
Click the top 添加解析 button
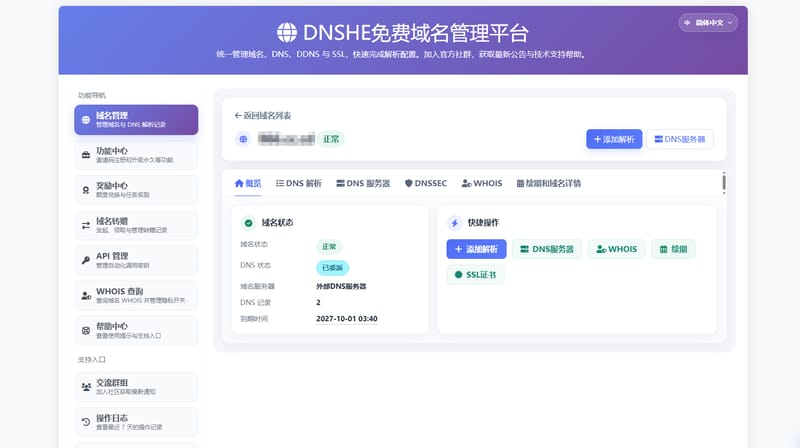(614, 139)
